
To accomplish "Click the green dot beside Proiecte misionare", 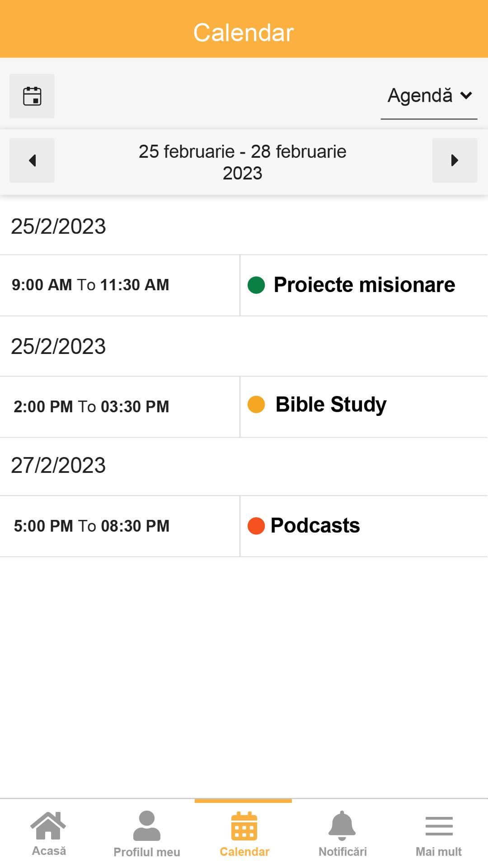I will (256, 285).
